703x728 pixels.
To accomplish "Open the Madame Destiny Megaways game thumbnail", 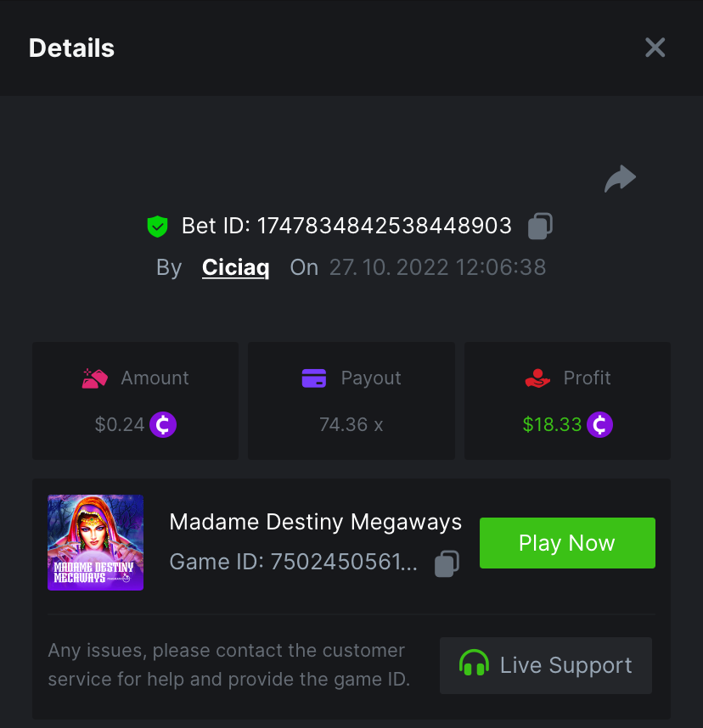I will [96, 543].
